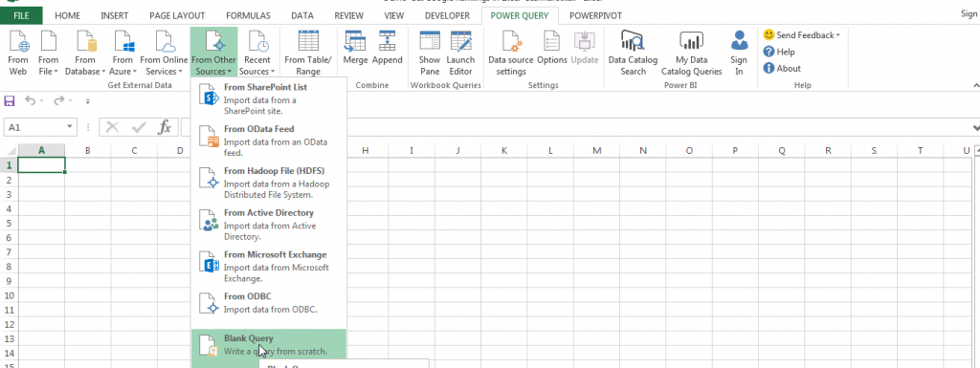Open Power Query Options
980x368 pixels.
click(x=552, y=48)
